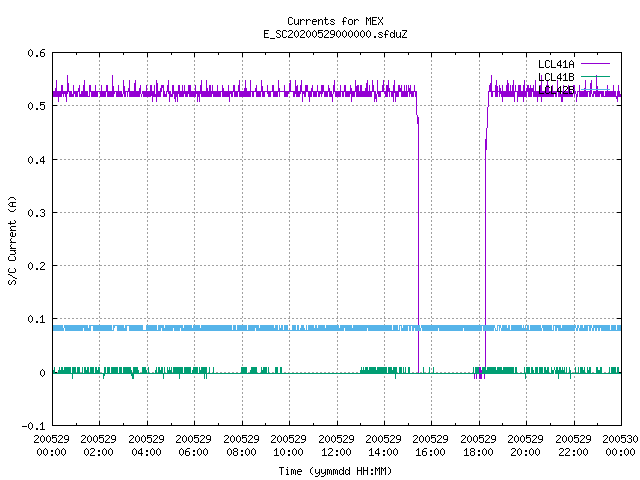Image resolution: width=640 pixels, height=480 pixels.
Task: Click the x-axis tick 200529 22:00
Action: [x=573, y=446]
